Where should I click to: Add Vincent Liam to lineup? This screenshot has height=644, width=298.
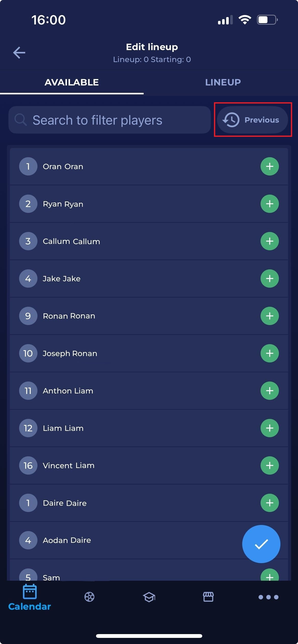point(269,465)
